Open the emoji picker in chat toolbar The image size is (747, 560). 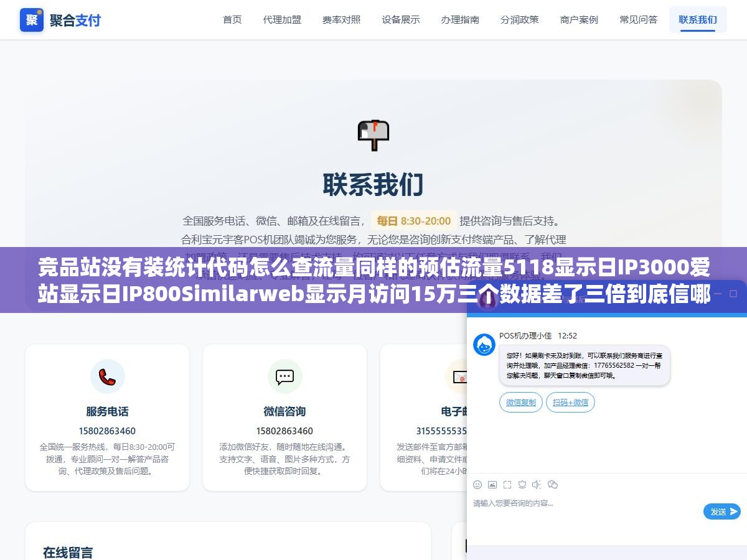(x=477, y=485)
